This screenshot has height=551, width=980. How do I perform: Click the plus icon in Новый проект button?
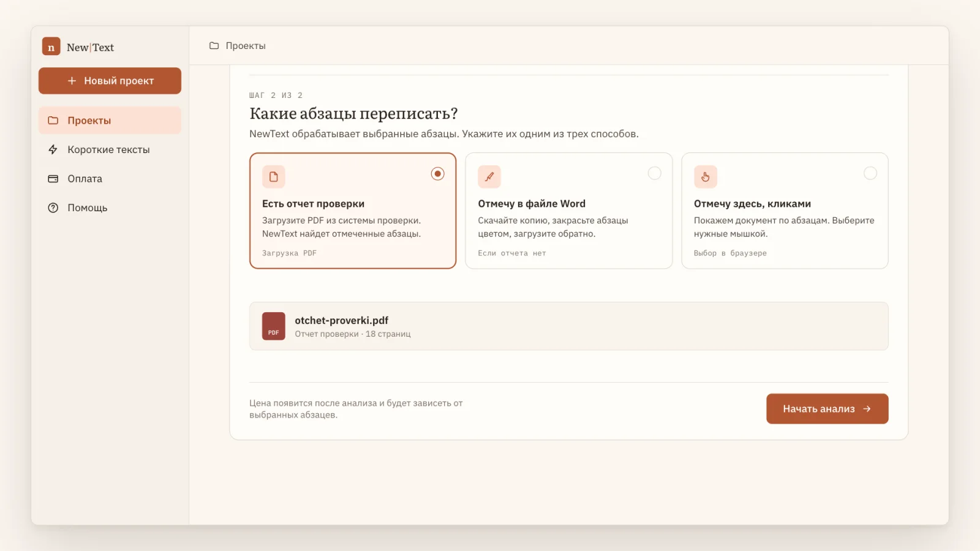click(72, 81)
